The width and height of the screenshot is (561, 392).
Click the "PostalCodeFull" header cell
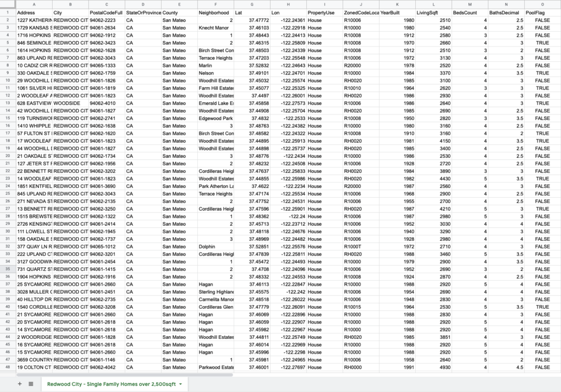coord(107,13)
